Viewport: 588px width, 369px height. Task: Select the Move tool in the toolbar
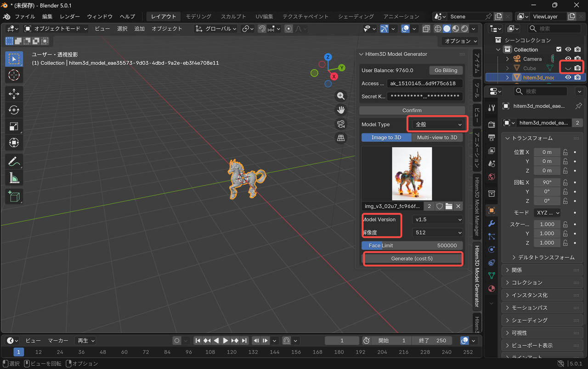coord(14,94)
